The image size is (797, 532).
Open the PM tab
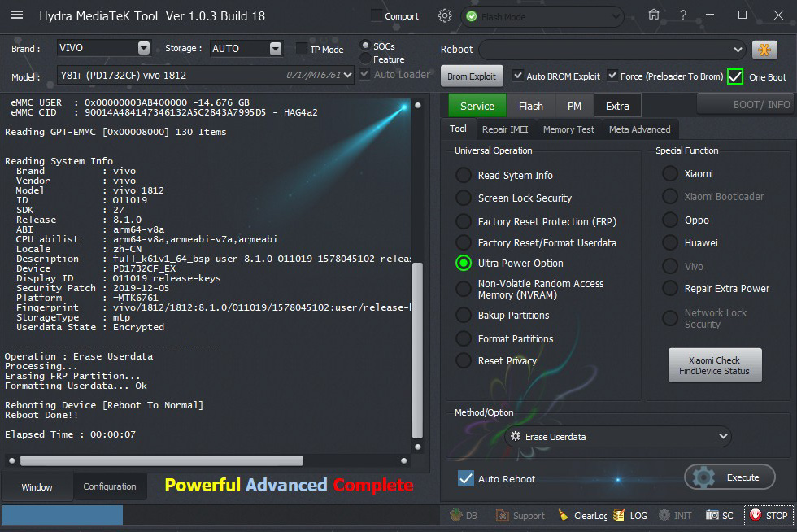click(x=574, y=106)
